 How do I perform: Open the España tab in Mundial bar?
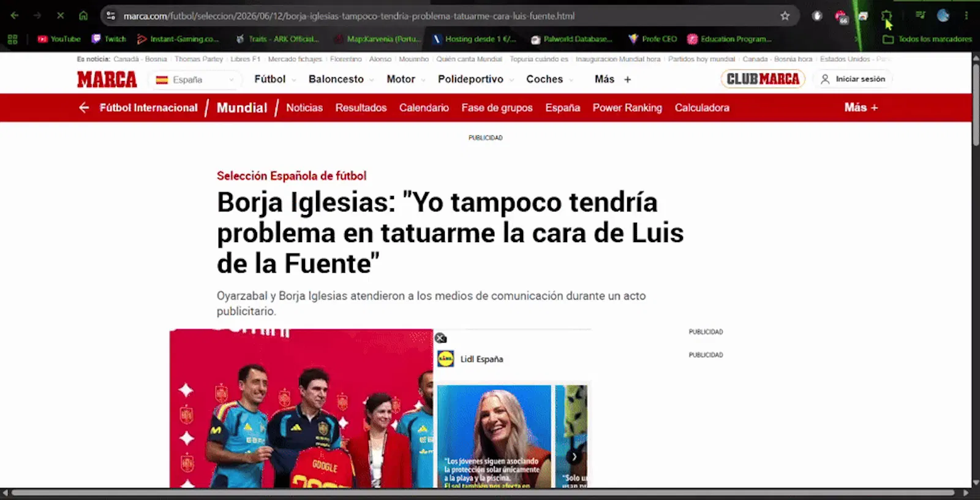[x=562, y=108]
